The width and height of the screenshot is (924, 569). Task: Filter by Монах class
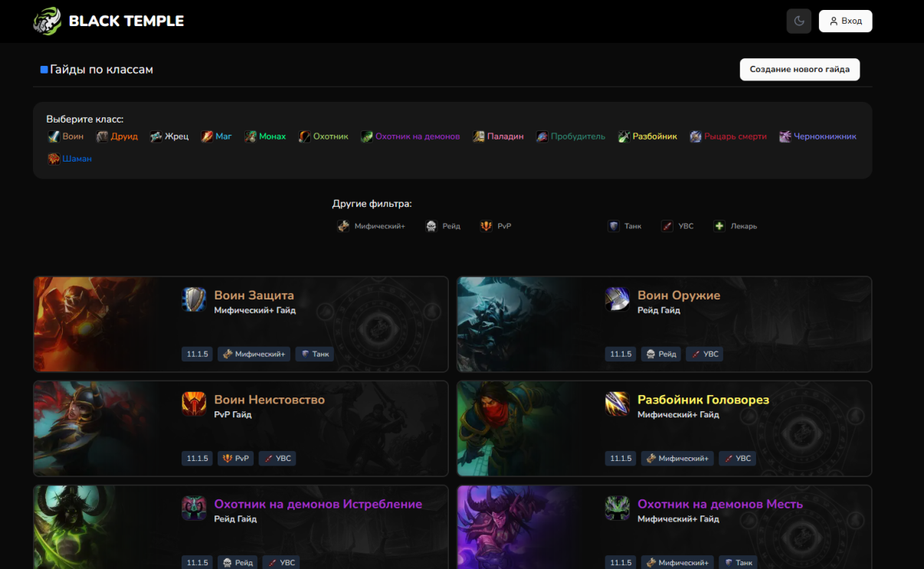pos(265,136)
